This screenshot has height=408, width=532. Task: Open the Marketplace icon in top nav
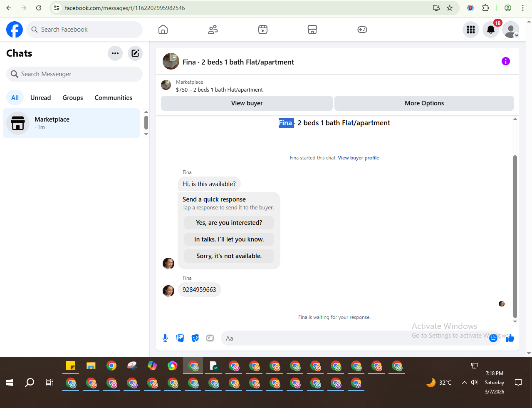pyautogui.click(x=312, y=30)
